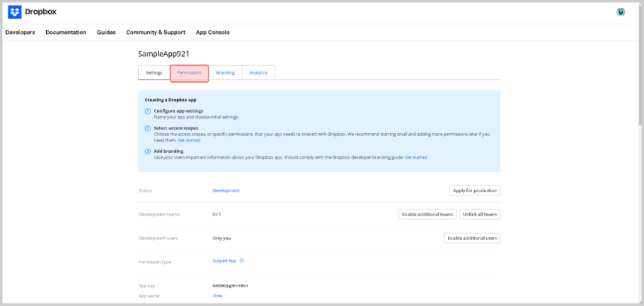Click the App key value text
This screenshot has height=306, width=644.
(230, 285)
